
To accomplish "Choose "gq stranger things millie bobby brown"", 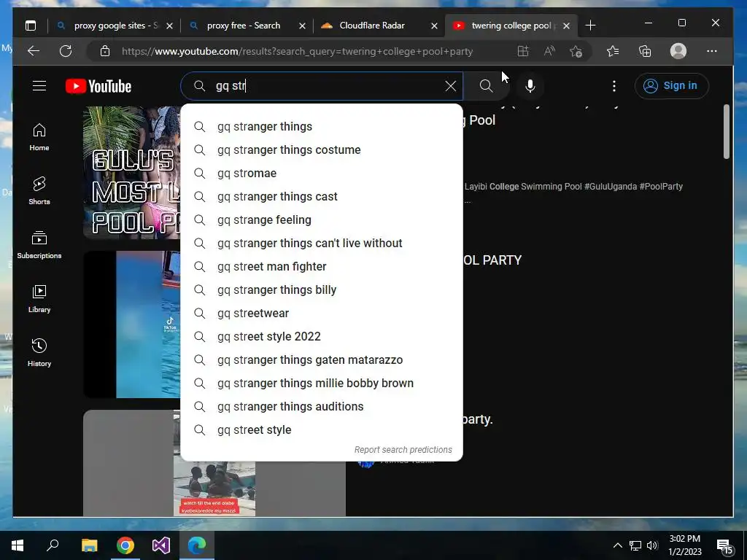I will (x=322, y=384).
